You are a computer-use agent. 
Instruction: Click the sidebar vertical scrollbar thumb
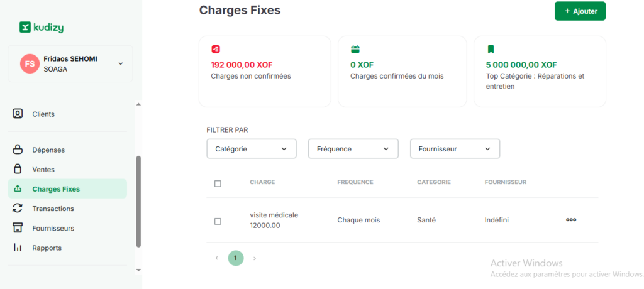138,201
